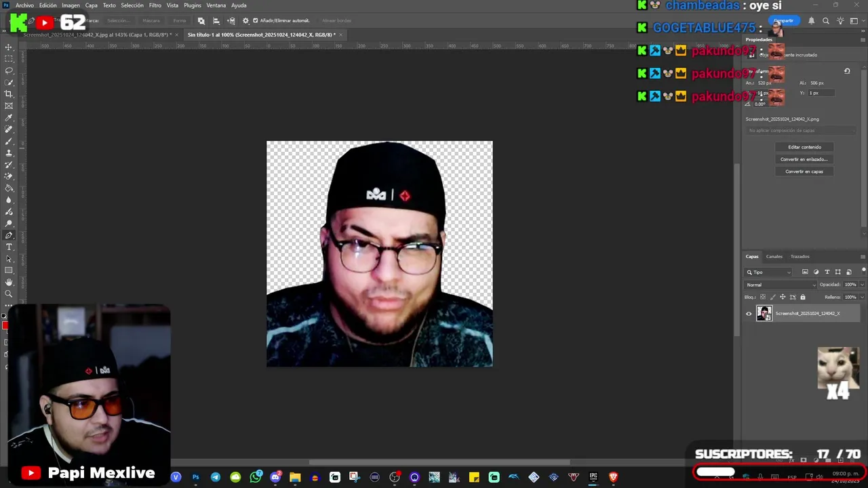Click the Editar contenido button

coord(804,147)
